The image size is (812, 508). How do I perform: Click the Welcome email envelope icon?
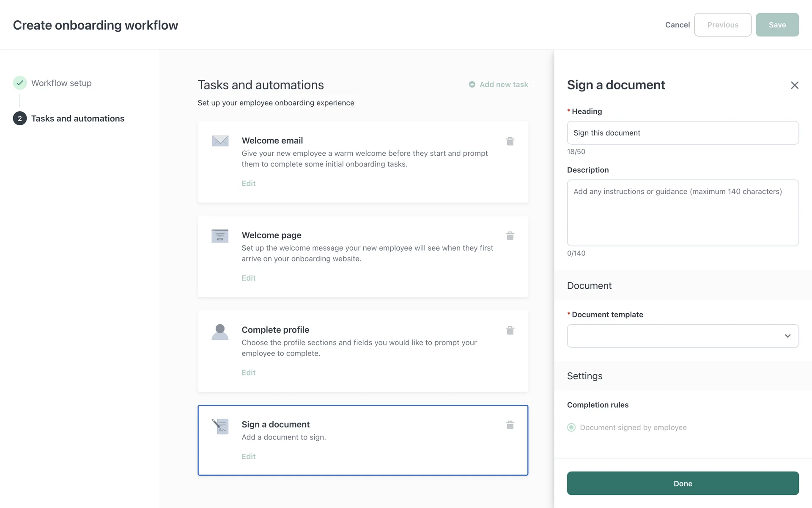[x=220, y=141]
